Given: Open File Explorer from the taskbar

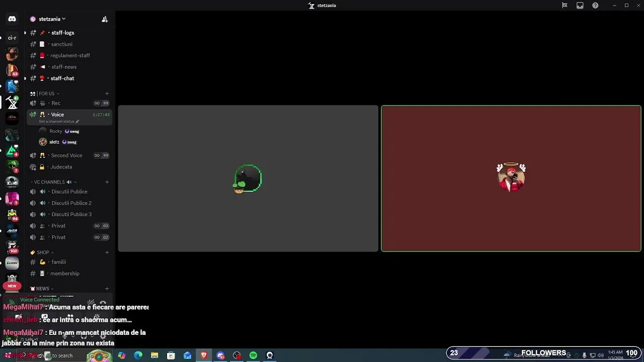Looking at the screenshot, I should (154, 355).
